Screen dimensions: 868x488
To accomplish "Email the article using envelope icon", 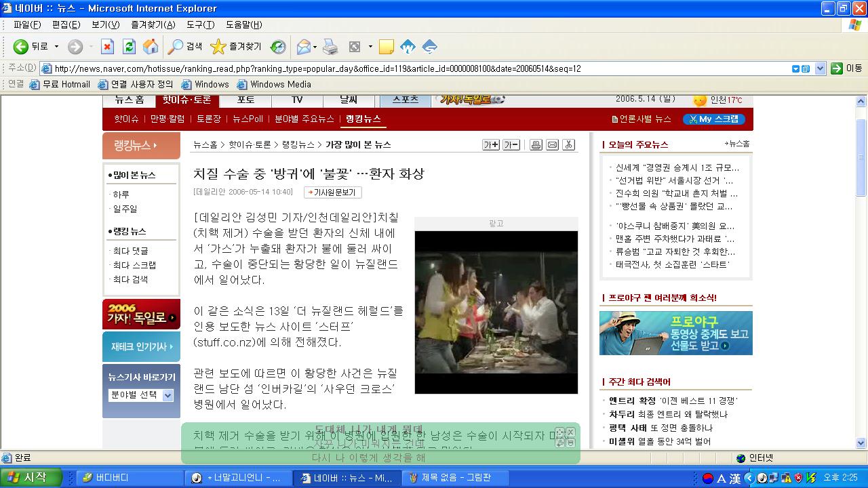I will [552, 144].
